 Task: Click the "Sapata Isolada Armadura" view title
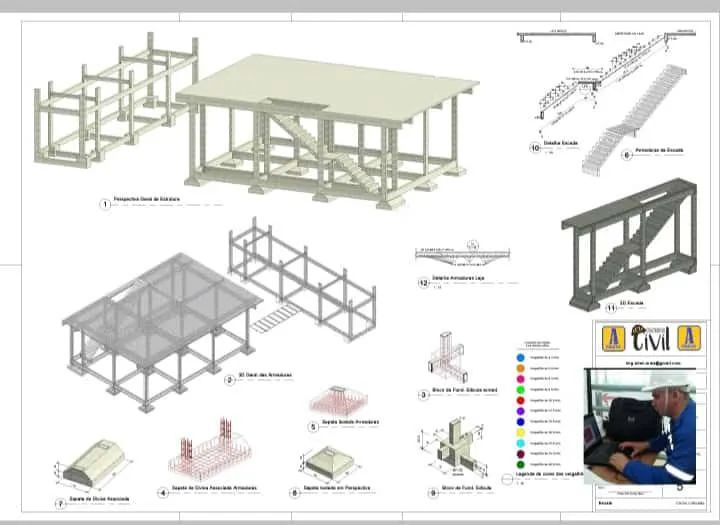click(350, 422)
